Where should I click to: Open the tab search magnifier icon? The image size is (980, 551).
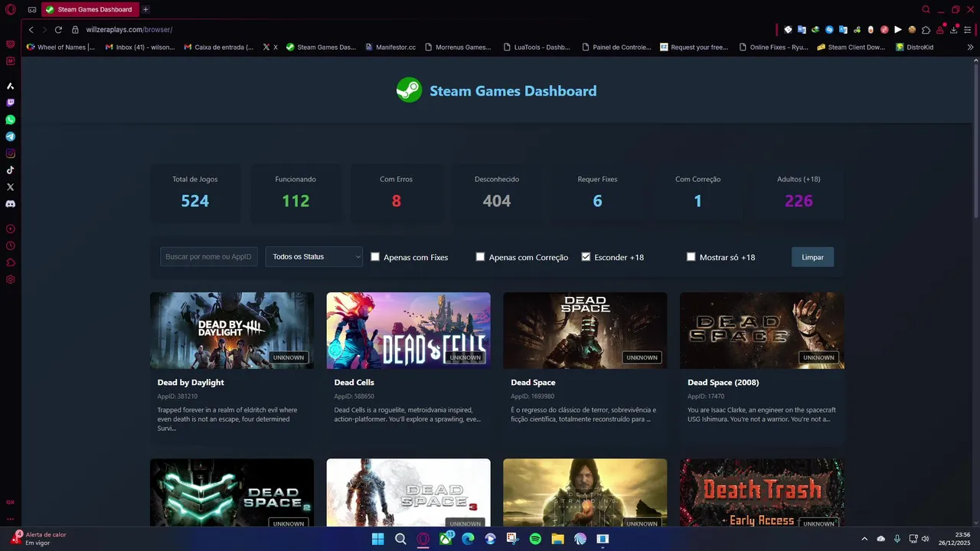[926, 10]
